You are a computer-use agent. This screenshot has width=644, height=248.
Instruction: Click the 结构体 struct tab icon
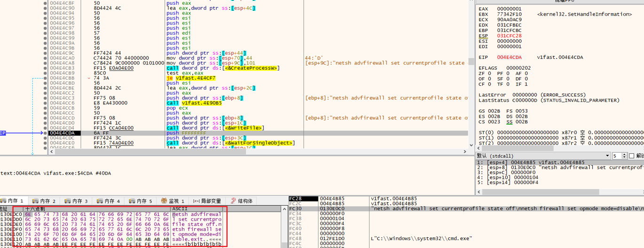[x=232, y=201]
